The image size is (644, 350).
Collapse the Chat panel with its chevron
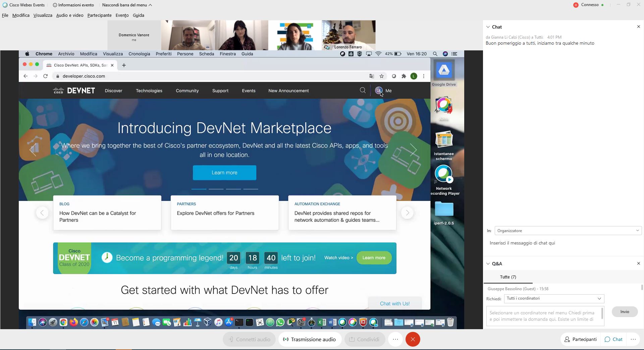[488, 27]
